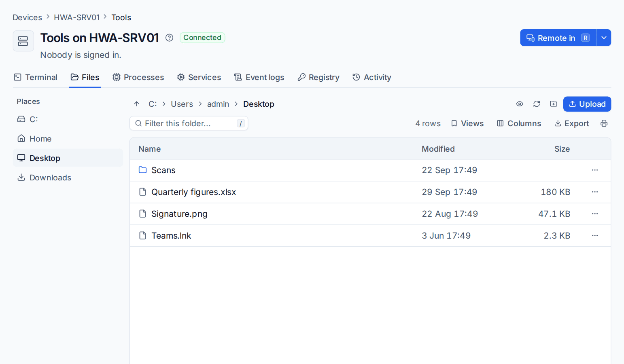Go to Home in Places
Screen dimensions: 624x364
(x=68, y=138)
